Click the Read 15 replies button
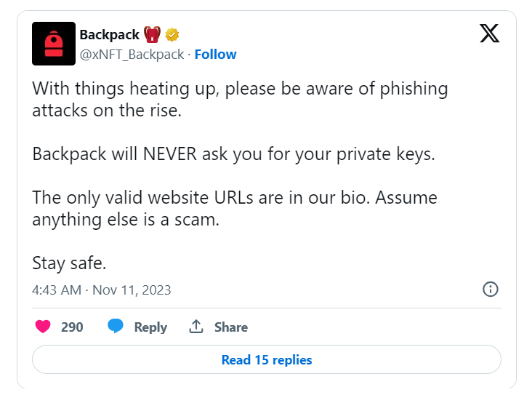 click(267, 359)
